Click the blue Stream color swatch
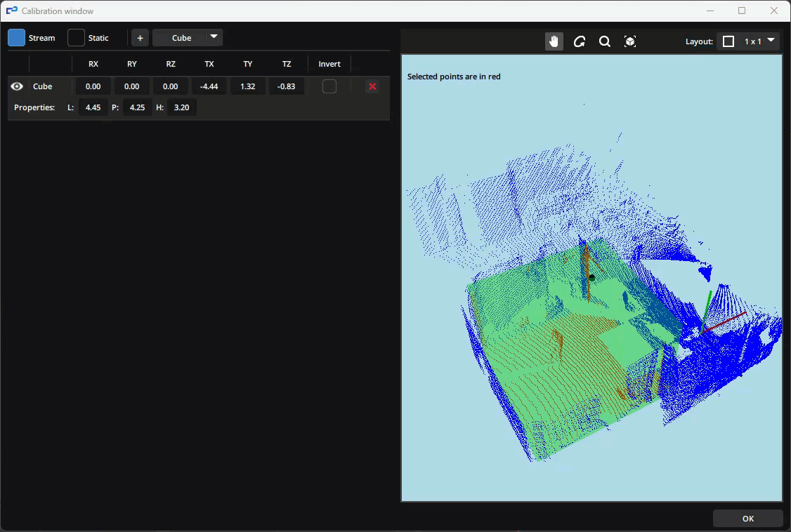Viewport: 791px width, 532px height. coord(15,37)
